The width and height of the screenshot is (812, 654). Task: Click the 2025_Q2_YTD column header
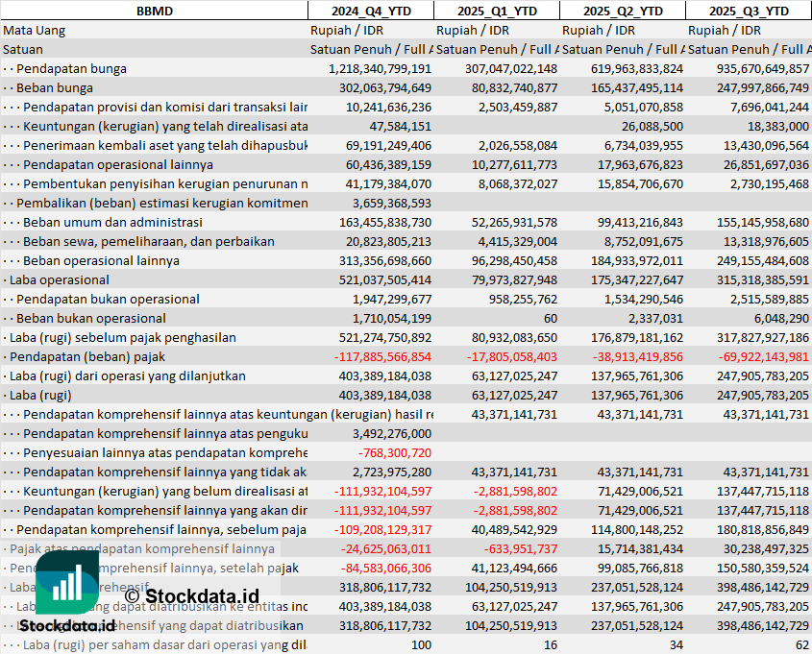623,11
